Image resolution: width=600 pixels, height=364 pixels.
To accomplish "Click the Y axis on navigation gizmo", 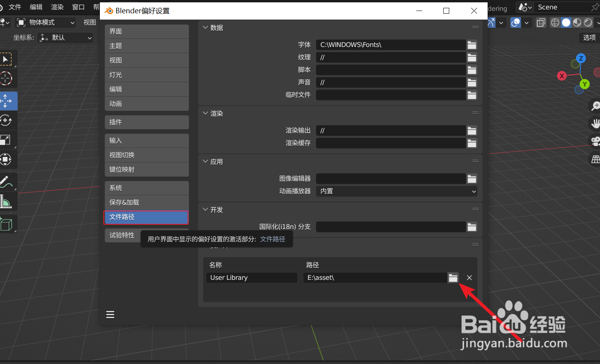I will click(585, 84).
